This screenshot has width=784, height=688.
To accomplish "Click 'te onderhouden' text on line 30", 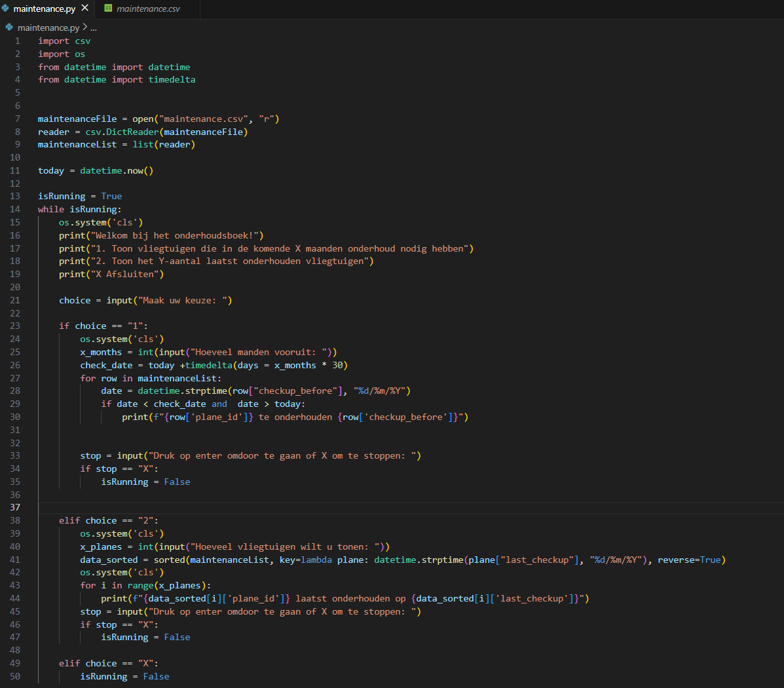I will pos(295,417).
